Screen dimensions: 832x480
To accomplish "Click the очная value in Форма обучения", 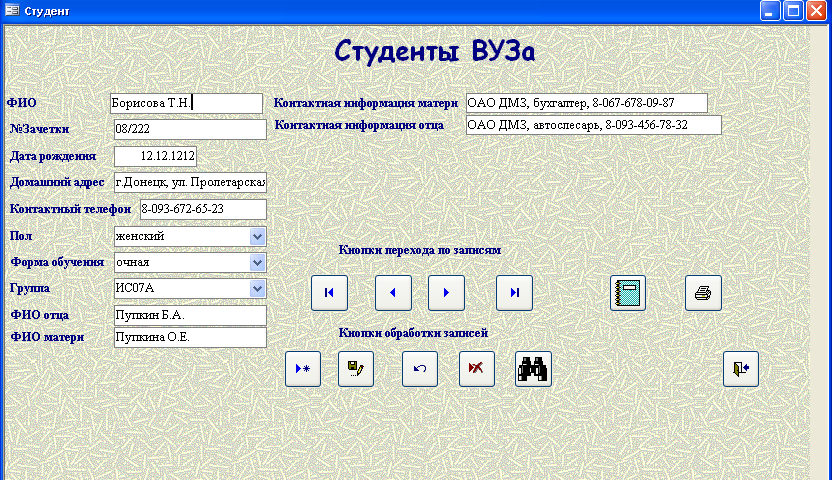I will click(x=133, y=262).
